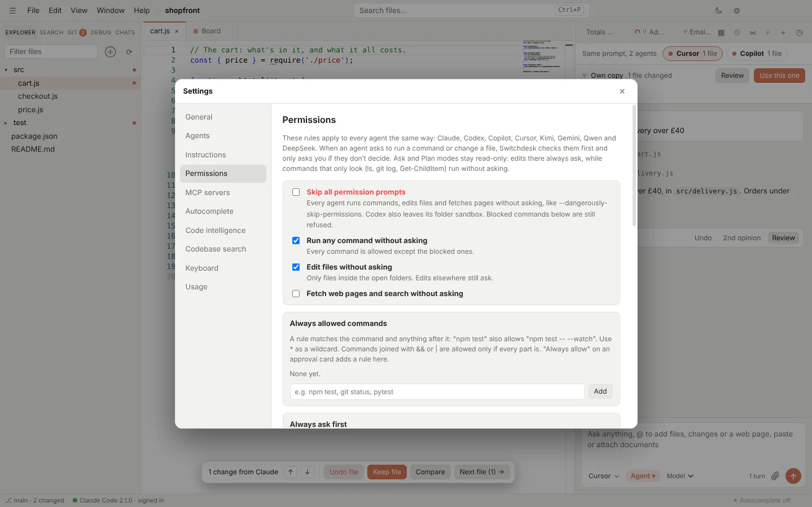Open the Keyboard settings section

223,268
